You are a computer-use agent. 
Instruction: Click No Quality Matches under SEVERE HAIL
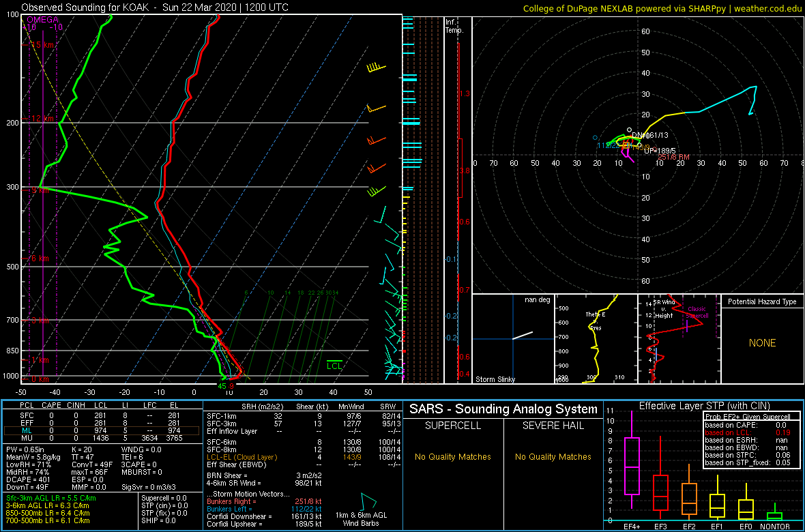tap(553, 456)
